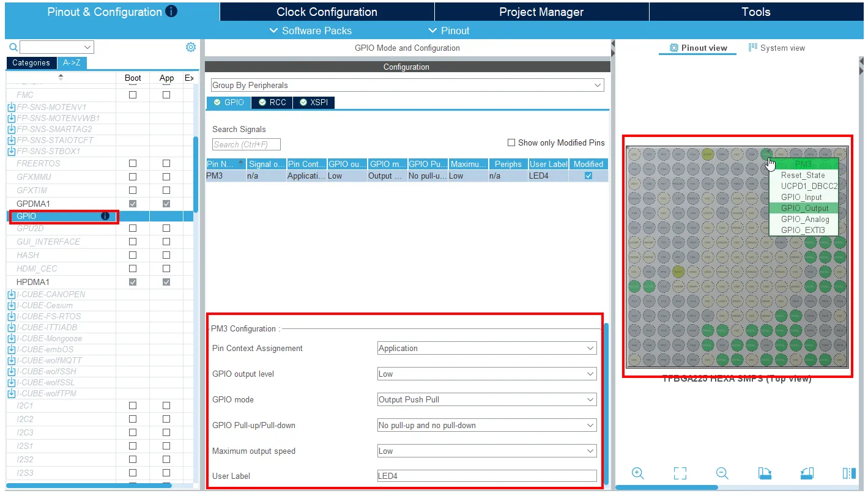Open the GPIO mode dropdown
This screenshot has width=868, height=496.
click(x=487, y=399)
